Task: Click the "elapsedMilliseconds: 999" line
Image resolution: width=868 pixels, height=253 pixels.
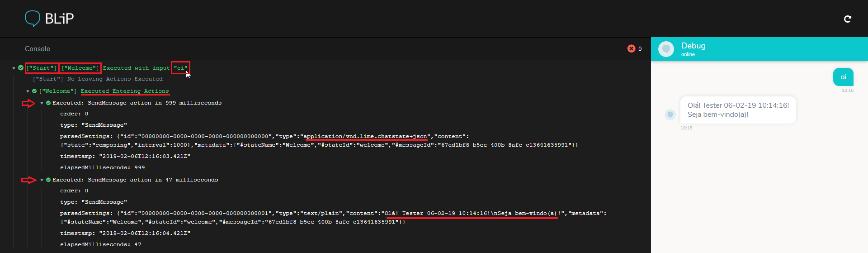Action: point(103,167)
